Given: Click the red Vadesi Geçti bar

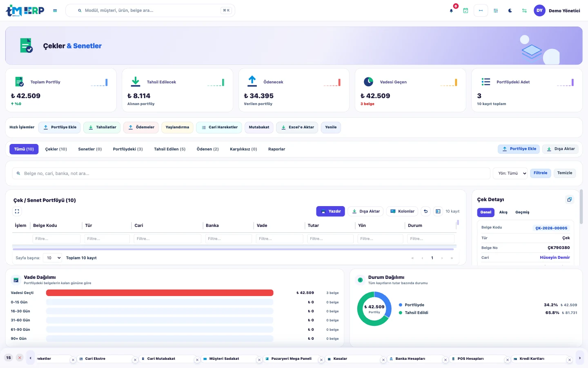Looking at the screenshot, I should pyautogui.click(x=160, y=293).
